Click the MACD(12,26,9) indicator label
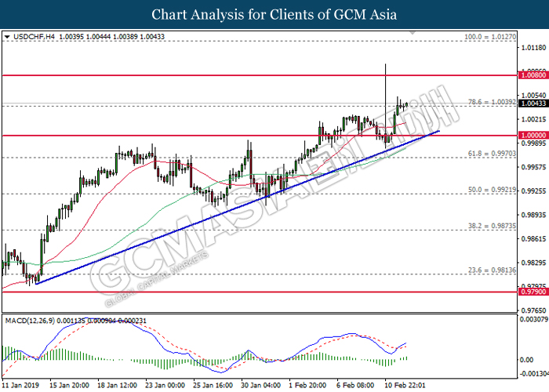Viewport: 549px width, 392px height. (30, 321)
